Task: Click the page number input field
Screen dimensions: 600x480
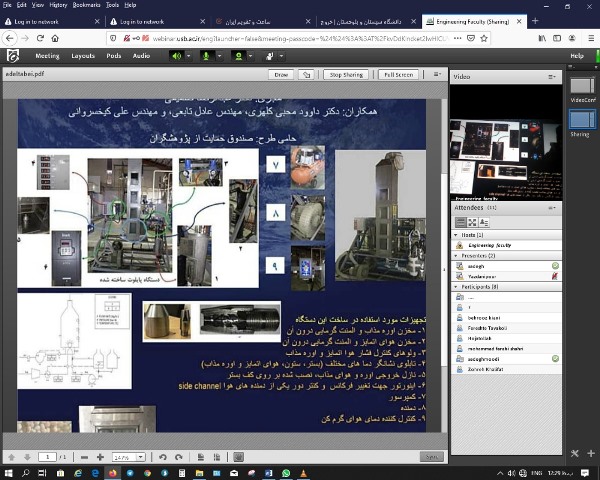Action: point(47,457)
